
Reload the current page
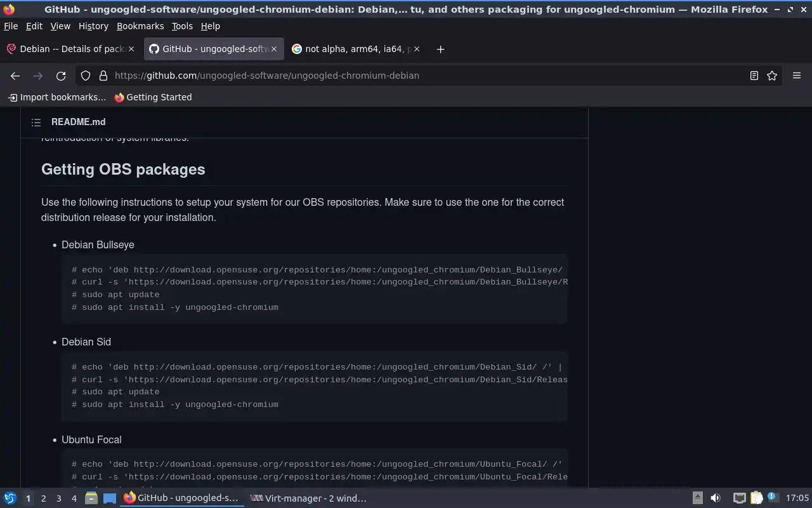(61, 76)
